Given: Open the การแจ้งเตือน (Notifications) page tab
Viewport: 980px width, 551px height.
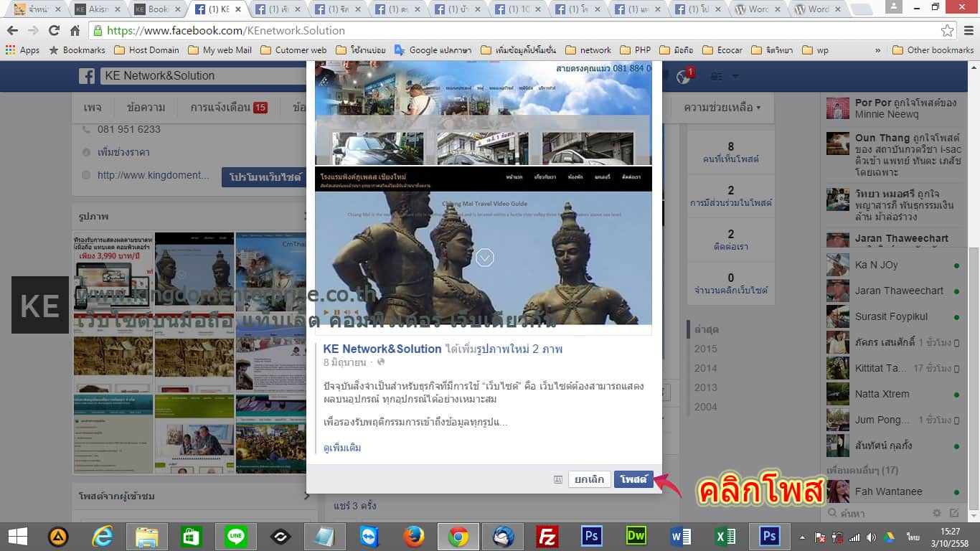Looking at the screenshot, I should [228, 108].
